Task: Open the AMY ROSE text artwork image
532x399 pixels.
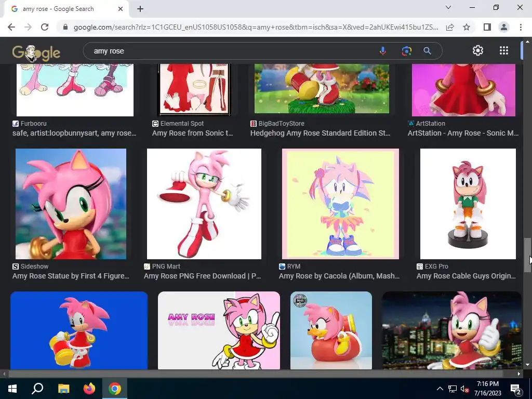Action: click(219, 330)
